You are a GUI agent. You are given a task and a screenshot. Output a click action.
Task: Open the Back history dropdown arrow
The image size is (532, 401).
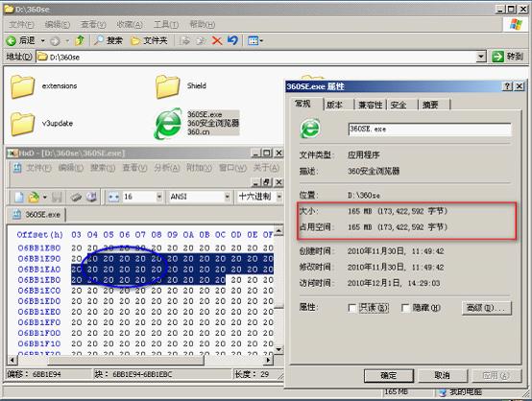click(x=43, y=41)
